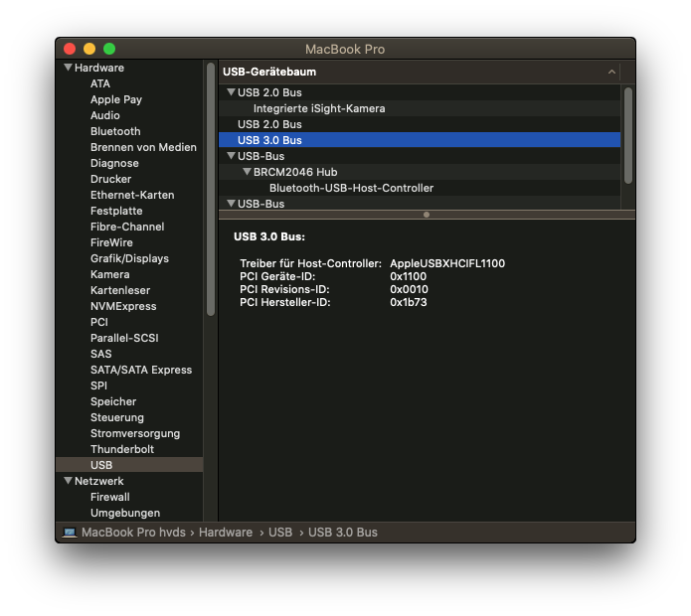Click USB 3.0 Bus in path bar

[343, 533]
